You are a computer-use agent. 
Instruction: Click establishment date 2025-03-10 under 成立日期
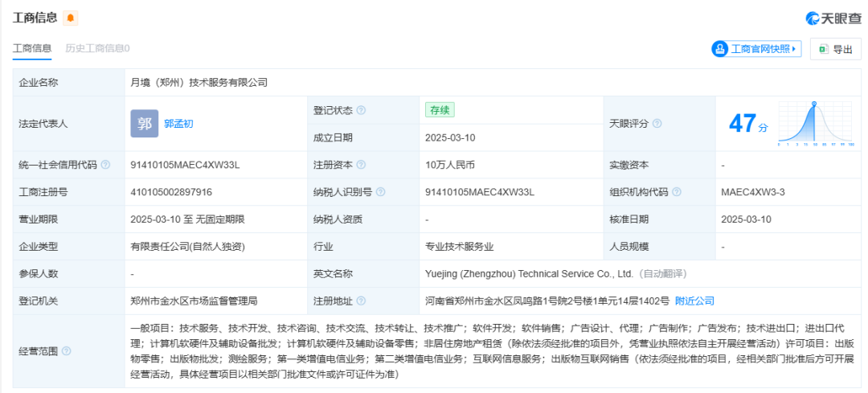tap(450, 137)
